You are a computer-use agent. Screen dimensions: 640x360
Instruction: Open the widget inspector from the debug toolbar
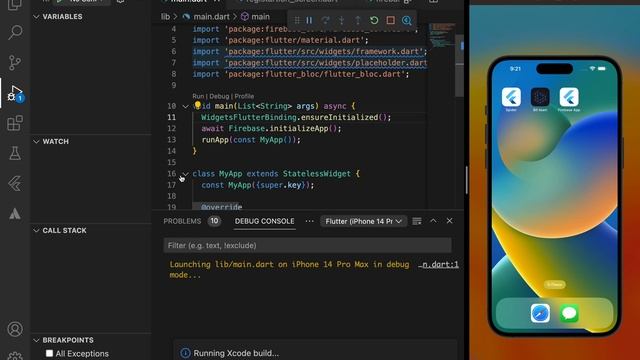tap(407, 20)
